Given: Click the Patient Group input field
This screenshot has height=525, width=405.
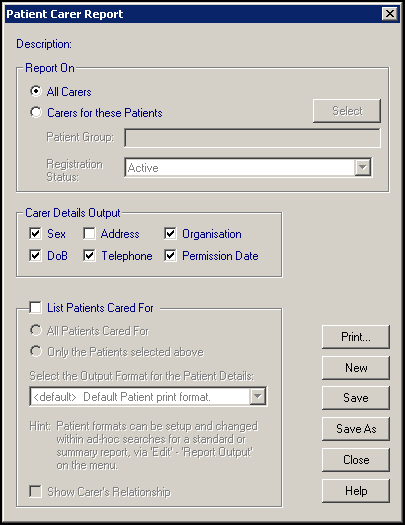Looking at the screenshot, I should tap(252, 138).
